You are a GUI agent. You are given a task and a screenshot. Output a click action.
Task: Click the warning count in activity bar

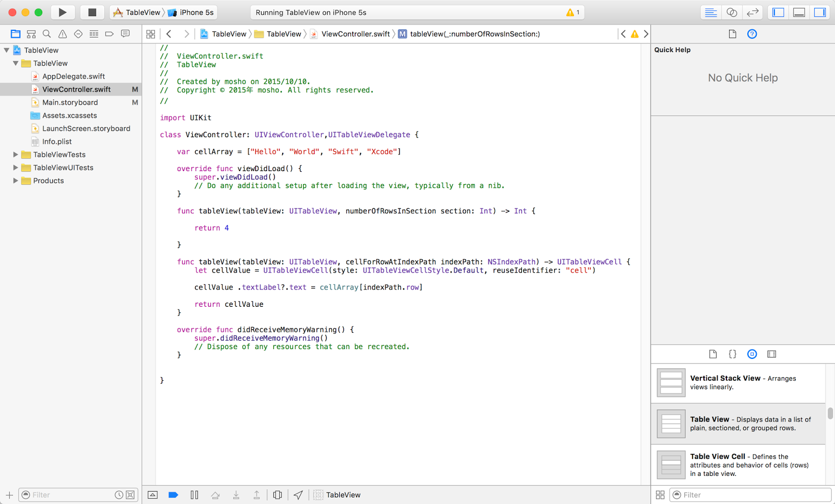[x=573, y=13]
